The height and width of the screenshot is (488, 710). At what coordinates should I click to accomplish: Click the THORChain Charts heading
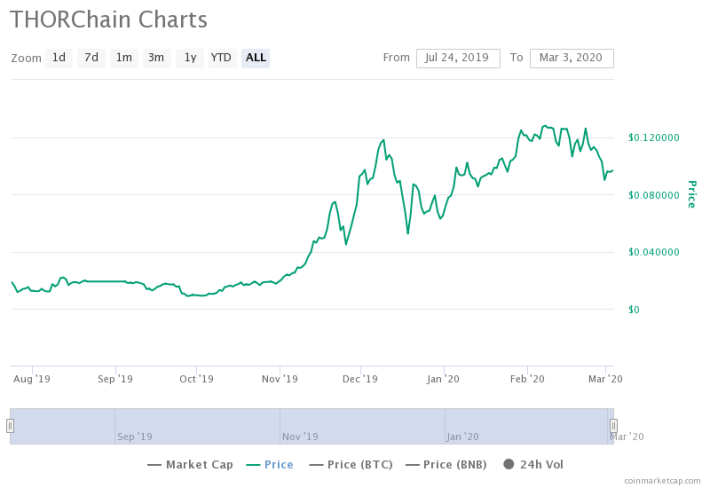[x=109, y=20]
